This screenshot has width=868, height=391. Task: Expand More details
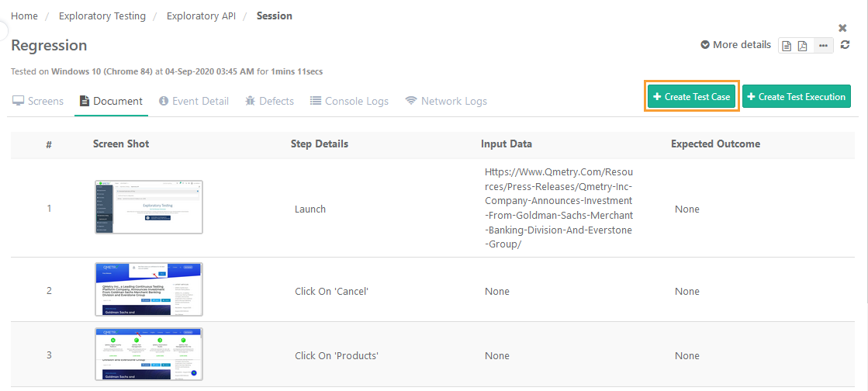coord(735,45)
